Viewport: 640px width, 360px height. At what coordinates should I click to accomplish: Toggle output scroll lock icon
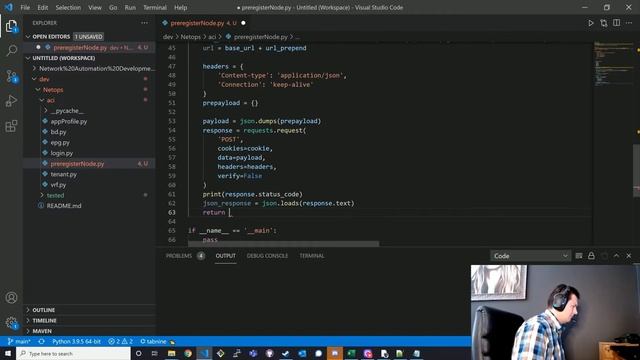(591, 256)
